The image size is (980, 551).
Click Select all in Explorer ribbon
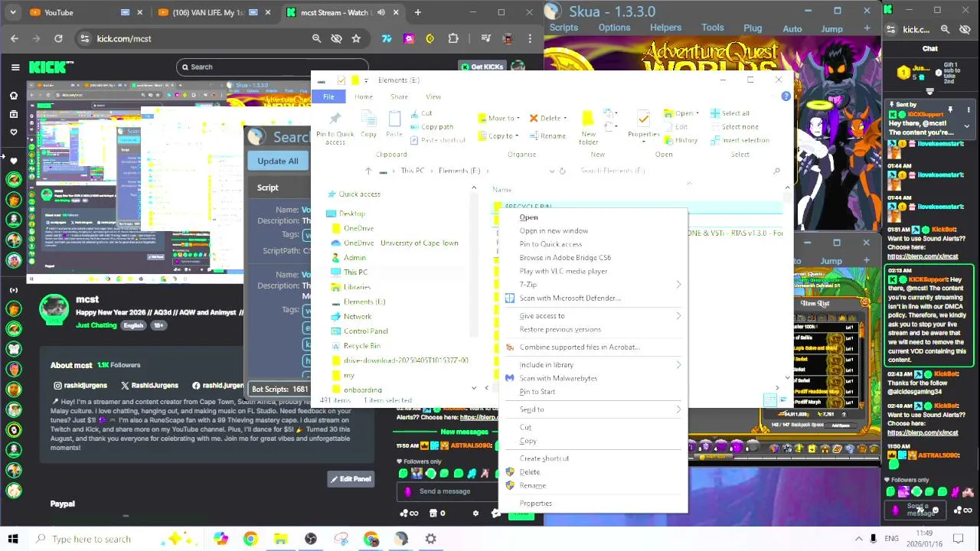pos(730,113)
